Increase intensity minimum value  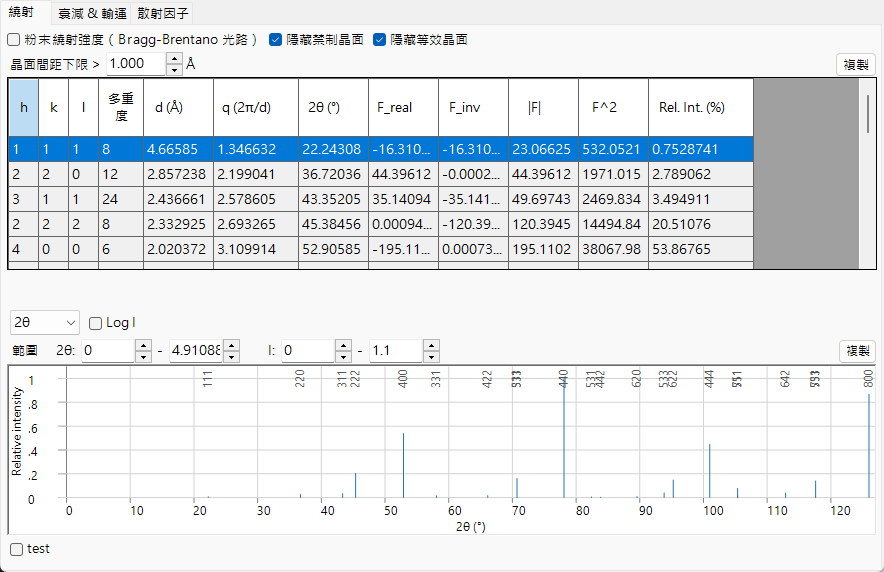[343, 345]
